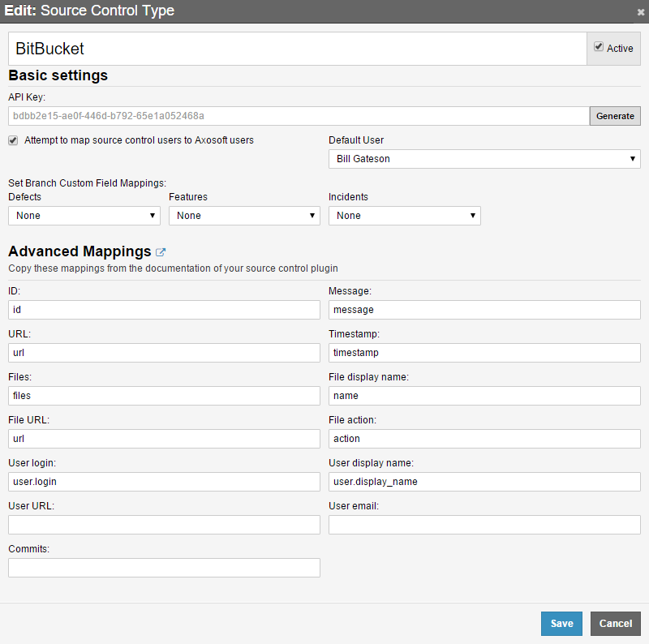Edit the File action mapping field

(x=484, y=439)
